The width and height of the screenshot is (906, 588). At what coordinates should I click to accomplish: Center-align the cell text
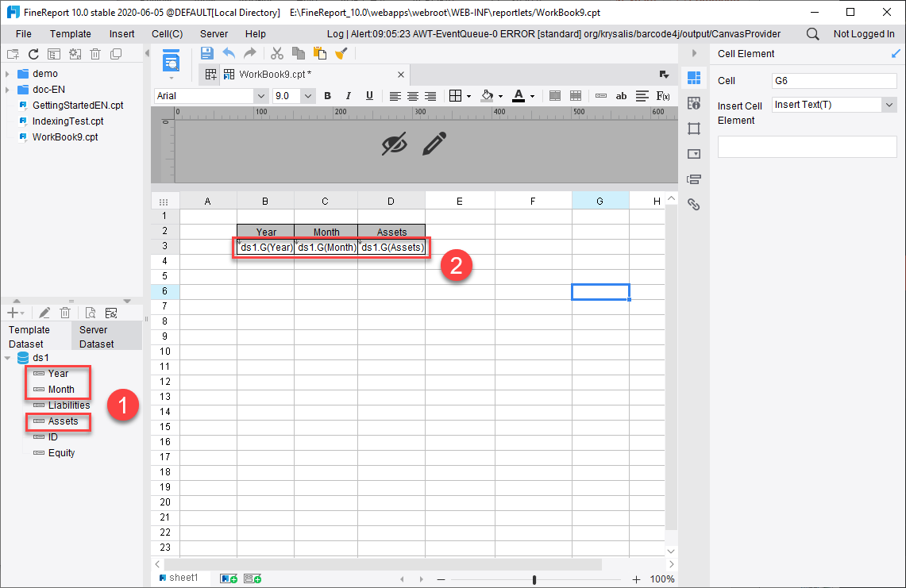[x=413, y=96]
